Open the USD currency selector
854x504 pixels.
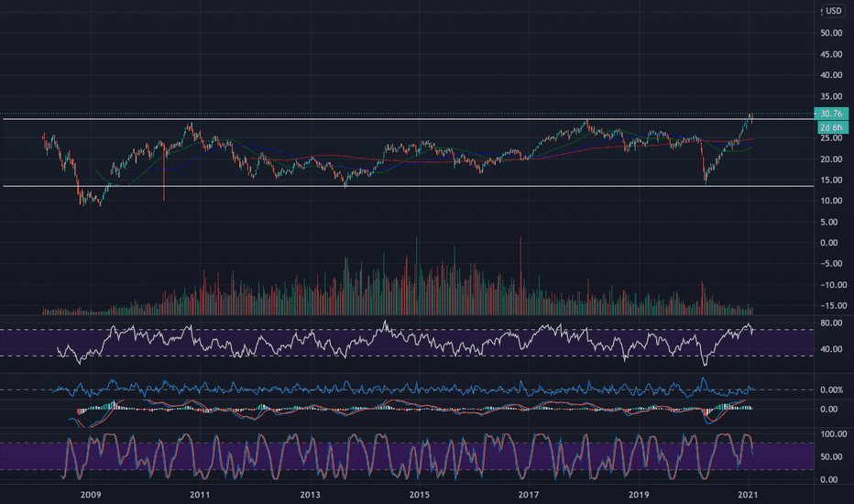point(833,11)
